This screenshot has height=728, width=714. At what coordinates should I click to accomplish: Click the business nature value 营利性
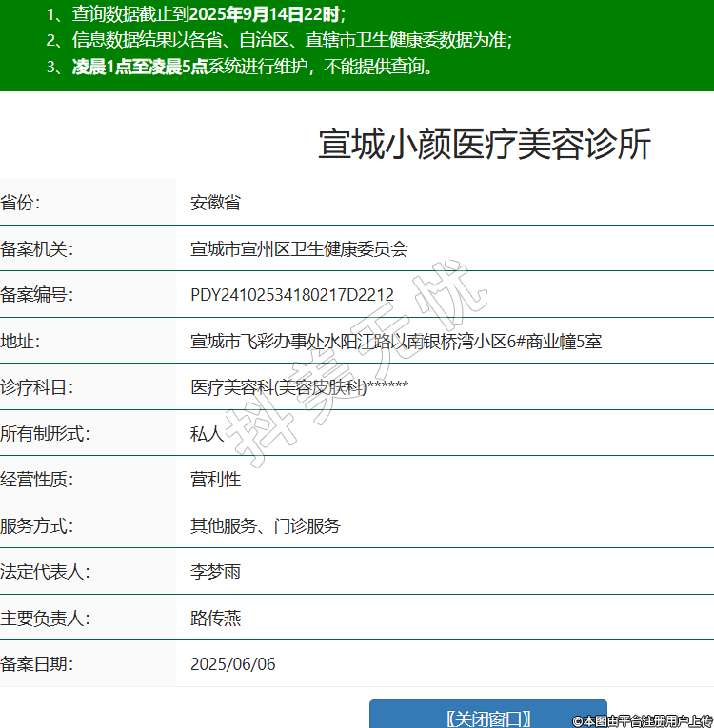pos(215,480)
